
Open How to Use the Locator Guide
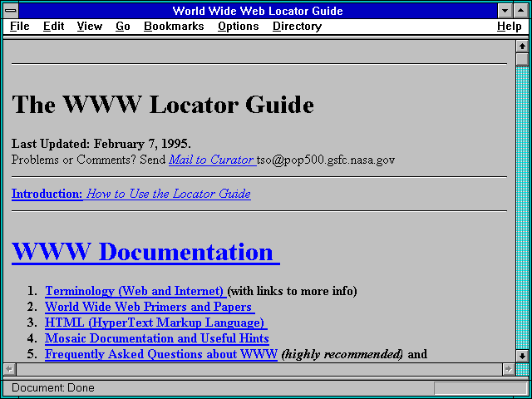(169, 194)
